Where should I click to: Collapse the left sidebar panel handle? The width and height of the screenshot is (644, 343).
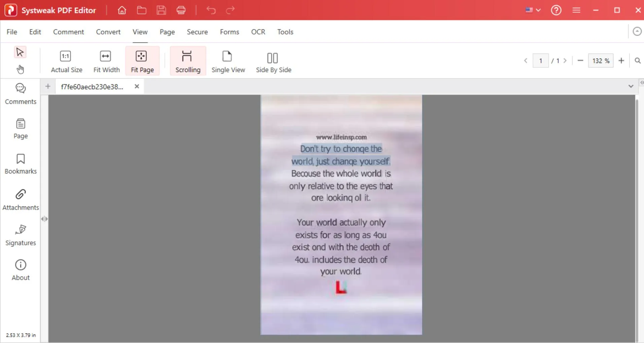point(44,219)
